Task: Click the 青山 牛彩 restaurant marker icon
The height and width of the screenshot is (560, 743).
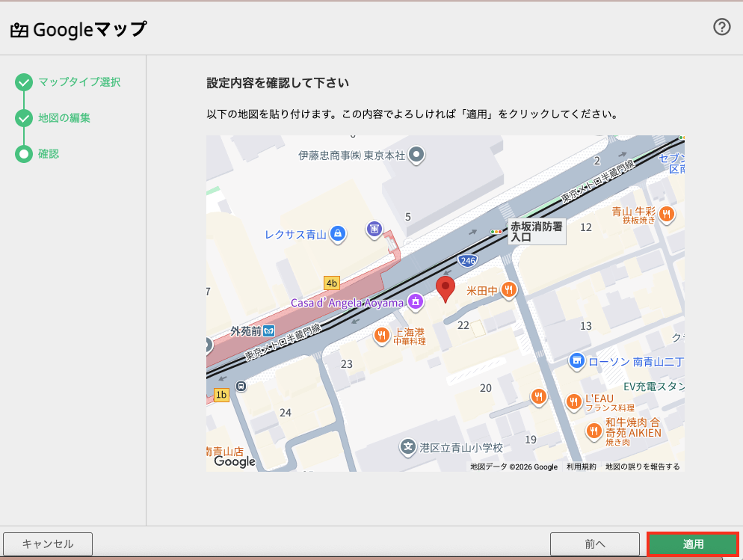Action: click(667, 214)
